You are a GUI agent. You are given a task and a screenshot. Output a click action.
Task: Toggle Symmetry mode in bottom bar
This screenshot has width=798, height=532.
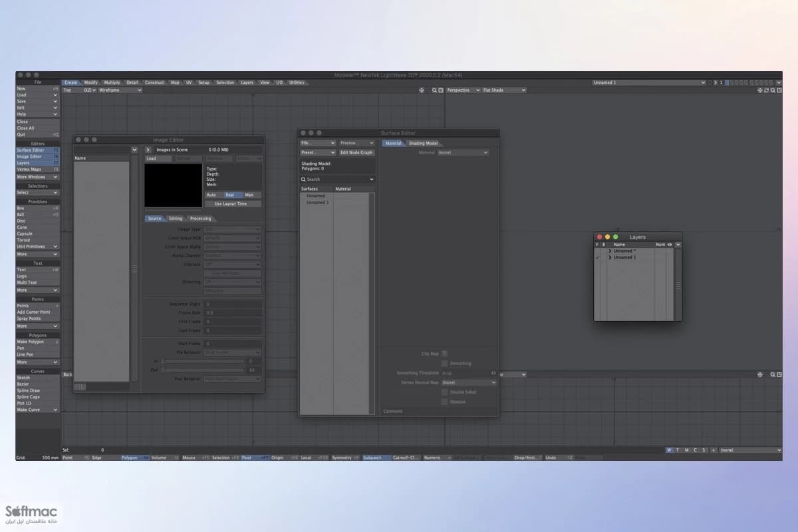pos(344,458)
